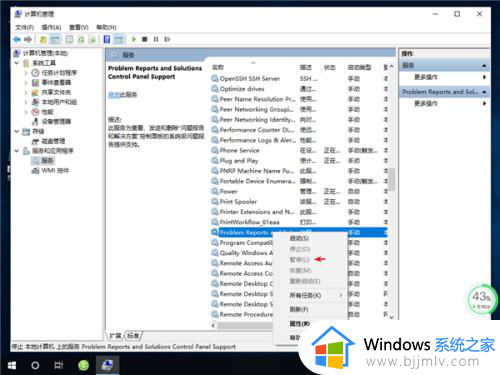Expand the 共享文件夹 tree node
The width and height of the screenshot is (500, 375).
tap(26, 92)
